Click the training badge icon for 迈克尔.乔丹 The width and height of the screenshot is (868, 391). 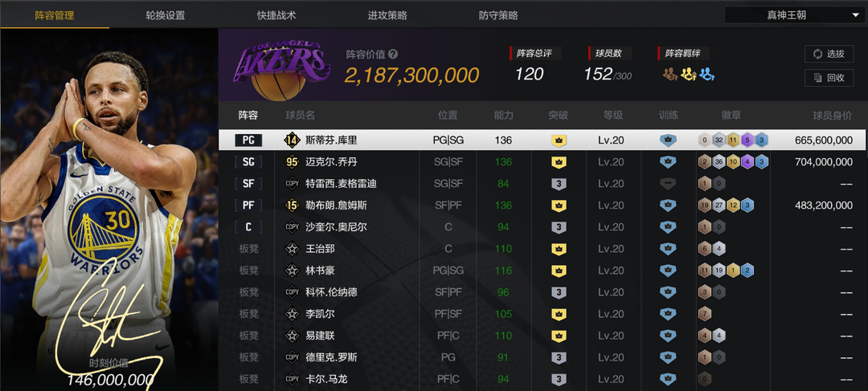(x=668, y=162)
